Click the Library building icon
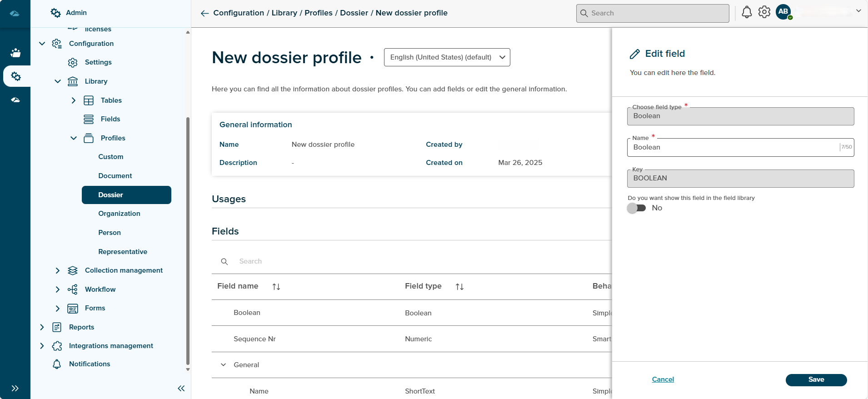The width and height of the screenshot is (868, 399). pos(73,81)
